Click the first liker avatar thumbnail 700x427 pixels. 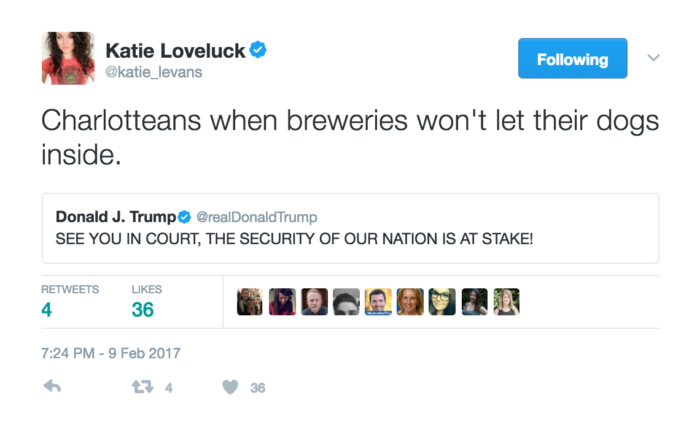pos(250,301)
